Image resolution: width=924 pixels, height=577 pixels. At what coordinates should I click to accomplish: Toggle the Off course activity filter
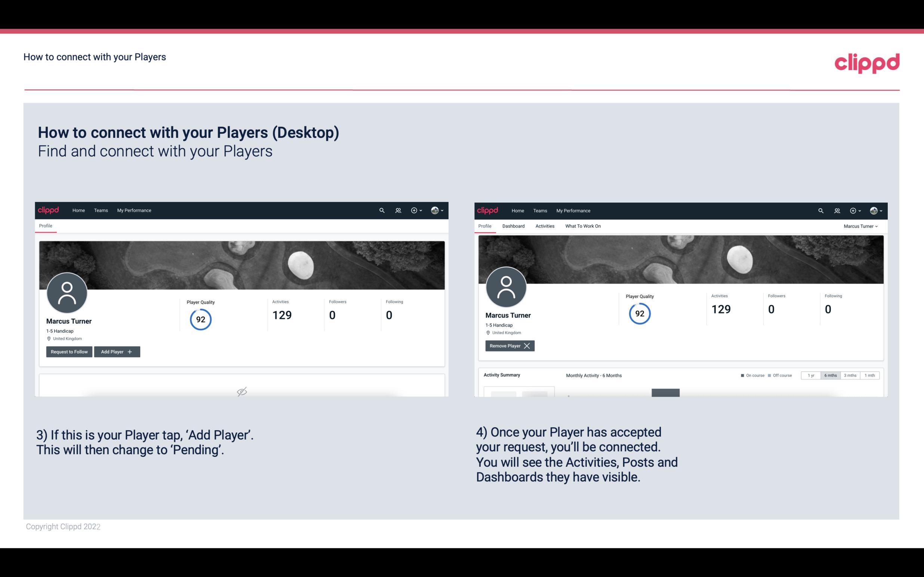pyautogui.click(x=779, y=375)
